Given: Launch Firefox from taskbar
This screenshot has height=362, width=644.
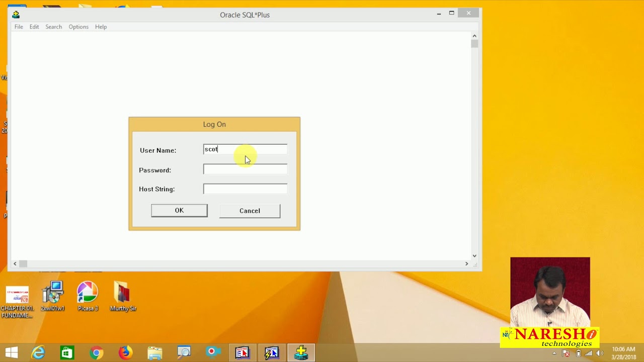Looking at the screenshot, I should (125, 353).
